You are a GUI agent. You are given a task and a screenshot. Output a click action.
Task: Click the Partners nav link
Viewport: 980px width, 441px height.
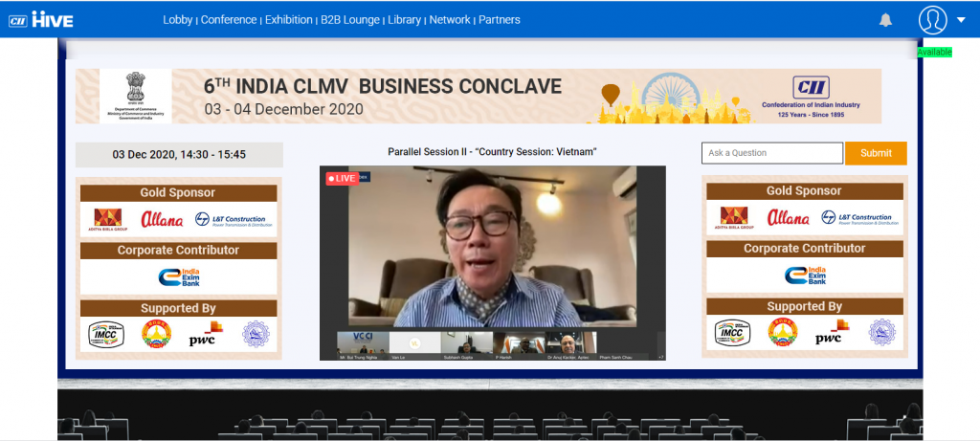coord(499,20)
